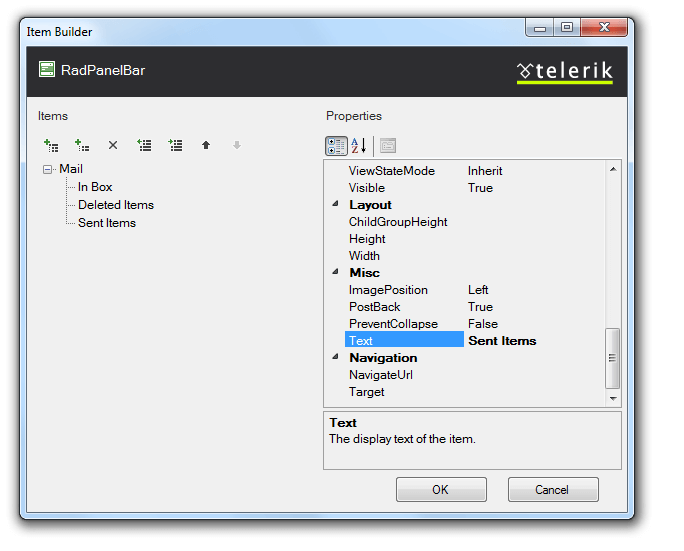Collapse the Mail tree node

coord(48,170)
